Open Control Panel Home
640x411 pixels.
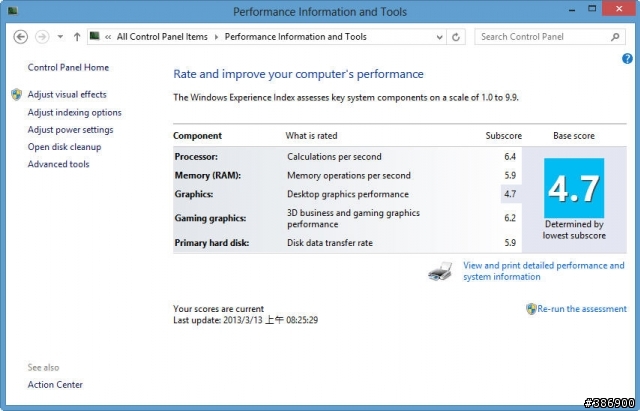(68, 67)
